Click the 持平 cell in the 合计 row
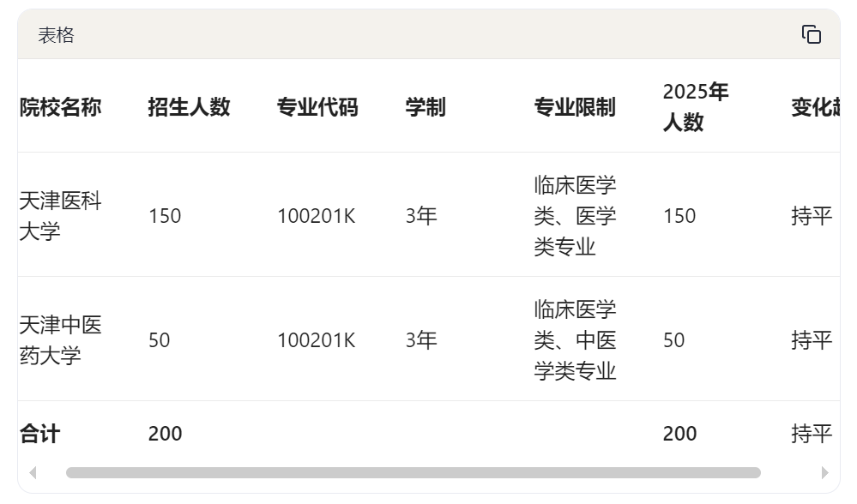This screenshot has height=504, width=857. point(812,434)
